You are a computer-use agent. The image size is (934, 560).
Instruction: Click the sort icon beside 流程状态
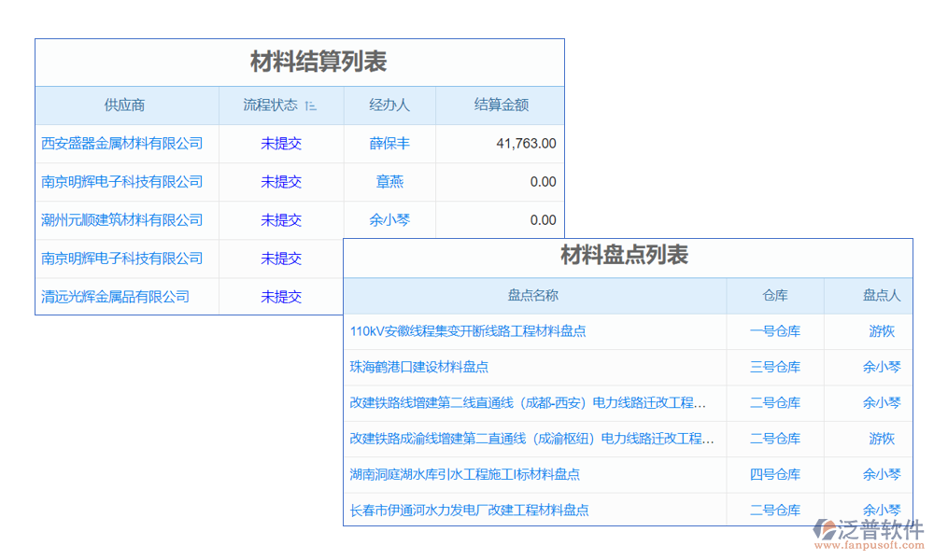(311, 105)
